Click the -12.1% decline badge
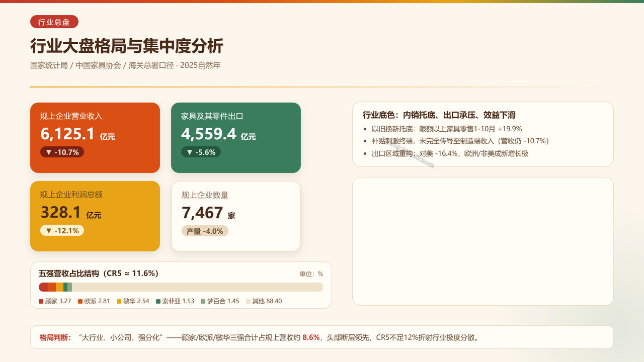Viewport: 644px width, 362px height. 62,230
